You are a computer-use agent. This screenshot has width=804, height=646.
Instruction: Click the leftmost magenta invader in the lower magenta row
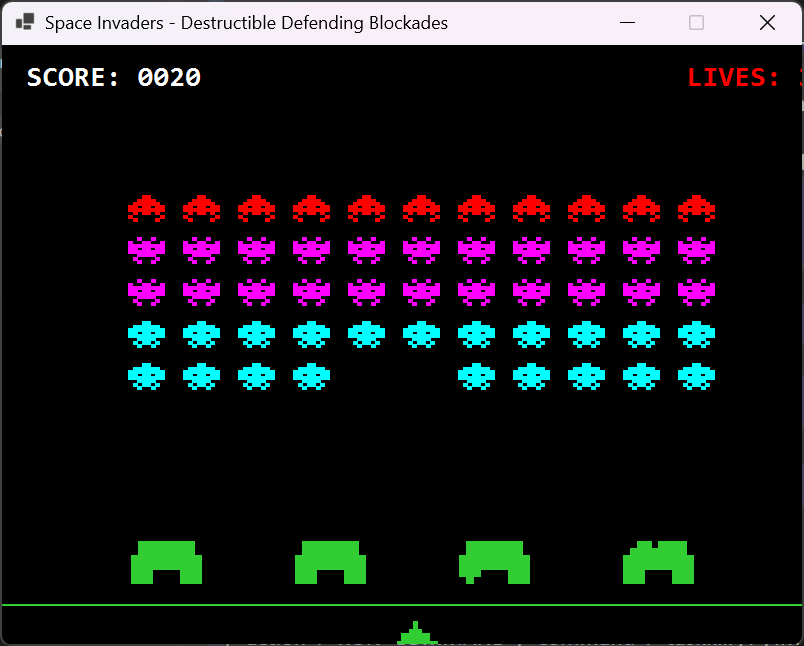click(147, 292)
